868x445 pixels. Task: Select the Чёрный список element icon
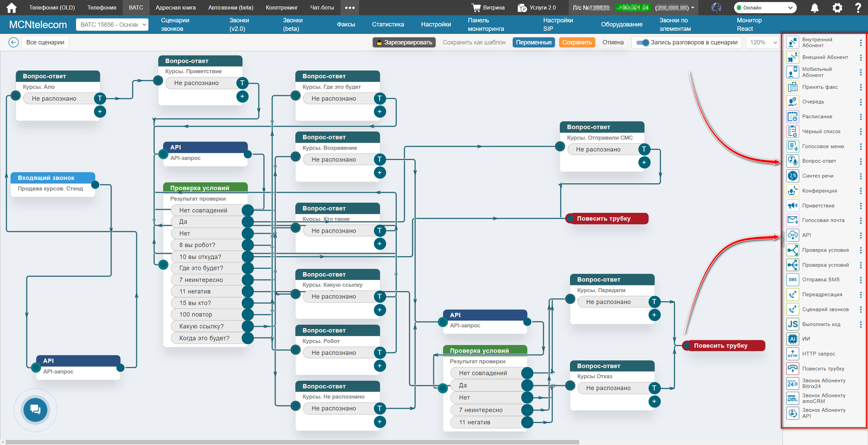[792, 132]
